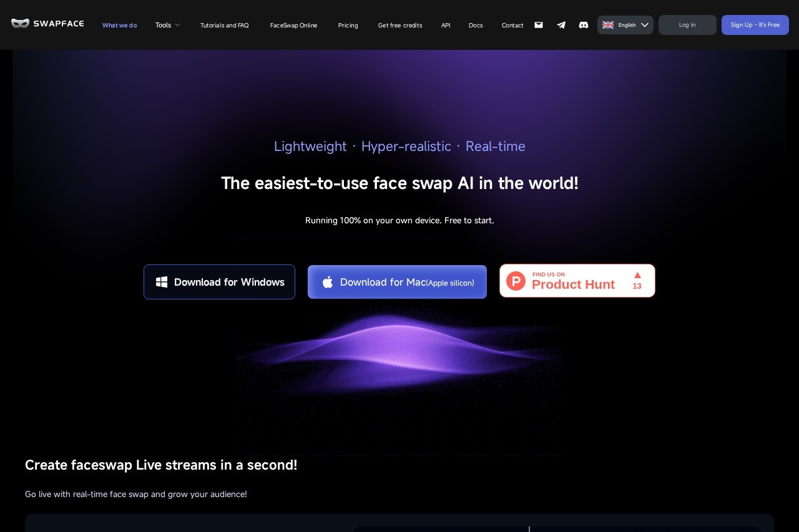The height and width of the screenshot is (532, 799).
Task: Open the Telegram paper plane icon
Action: [561, 25]
